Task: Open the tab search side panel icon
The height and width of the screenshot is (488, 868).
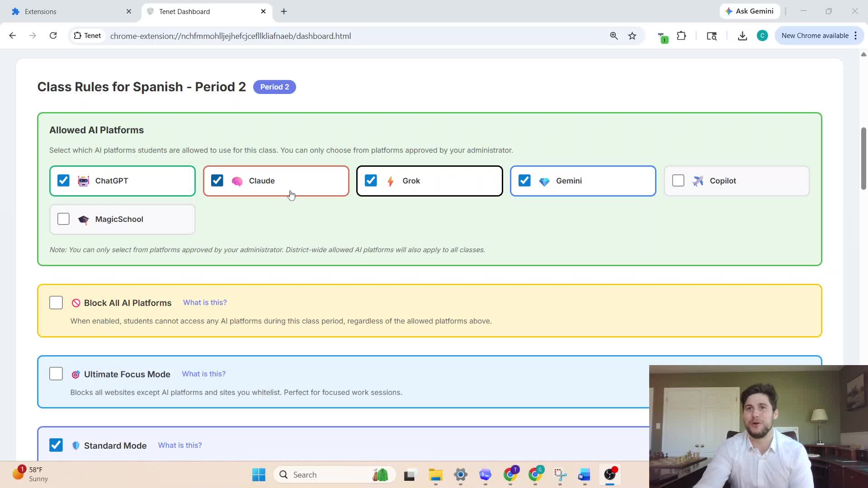Action: (x=712, y=36)
